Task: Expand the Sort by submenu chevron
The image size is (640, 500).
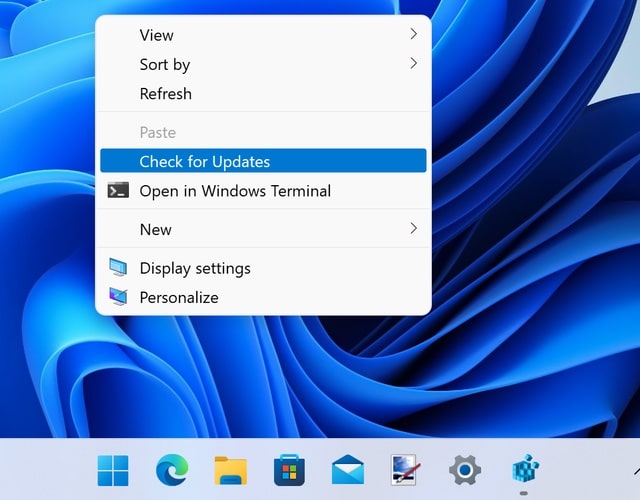Action: click(x=413, y=64)
